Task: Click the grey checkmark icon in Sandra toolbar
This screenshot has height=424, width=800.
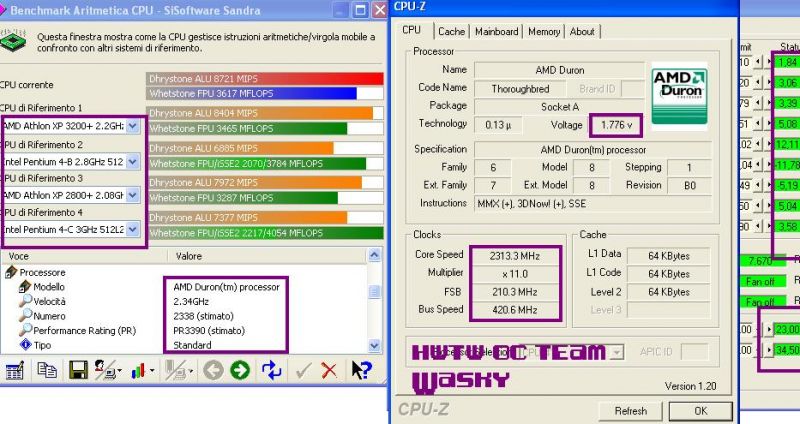Action: point(304,370)
